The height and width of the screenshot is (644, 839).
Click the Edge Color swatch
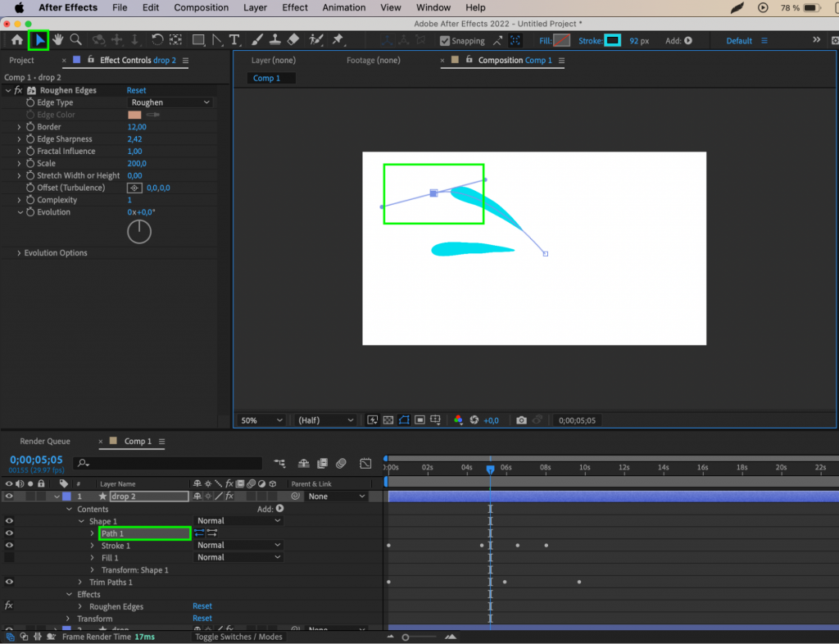coord(134,114)
